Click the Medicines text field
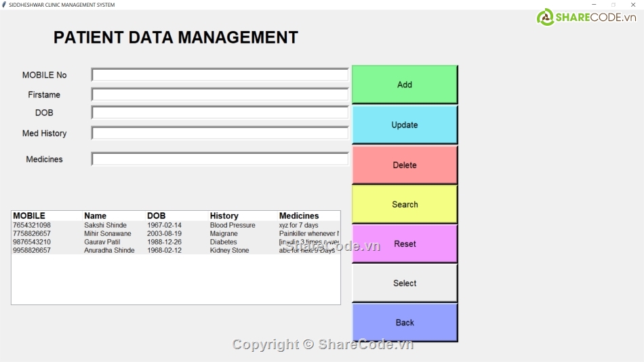This screenshot has width=644, height=362. point(220,159)
